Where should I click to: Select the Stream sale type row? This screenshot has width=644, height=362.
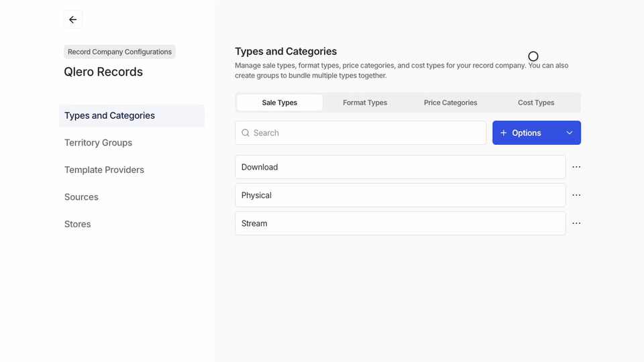tap(400, 223)
